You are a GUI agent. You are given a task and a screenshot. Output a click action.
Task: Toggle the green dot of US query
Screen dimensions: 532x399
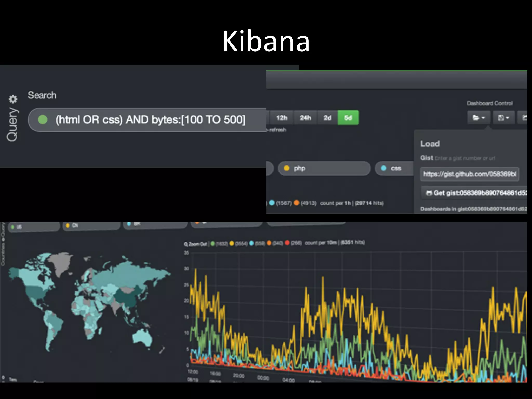[x=12, y=227]
